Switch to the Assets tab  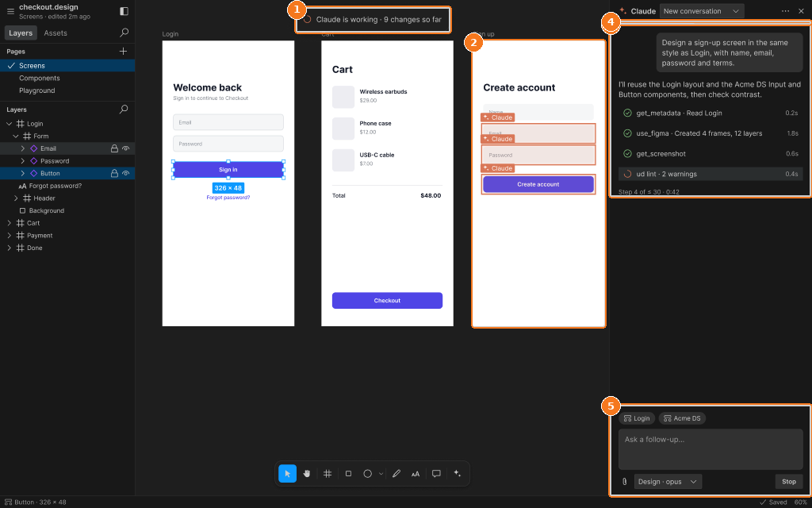pyautogui.click(x=56, y=33)
